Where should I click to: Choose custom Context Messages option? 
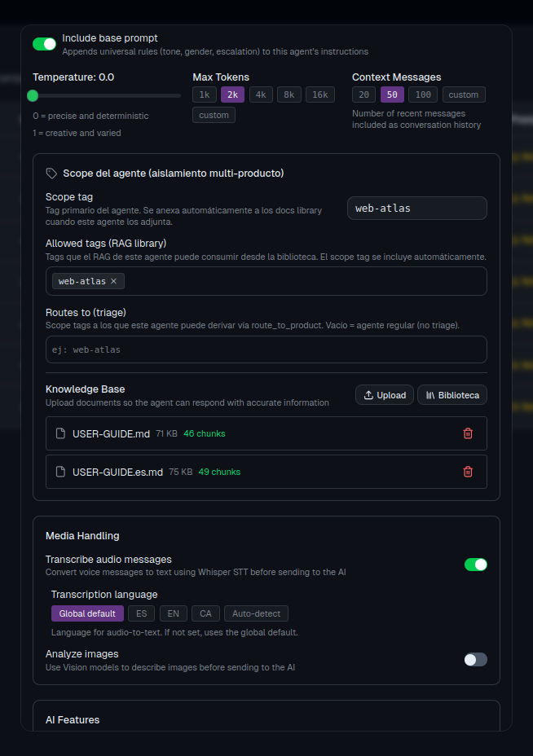pyautogui.click(x=464, y=94)
